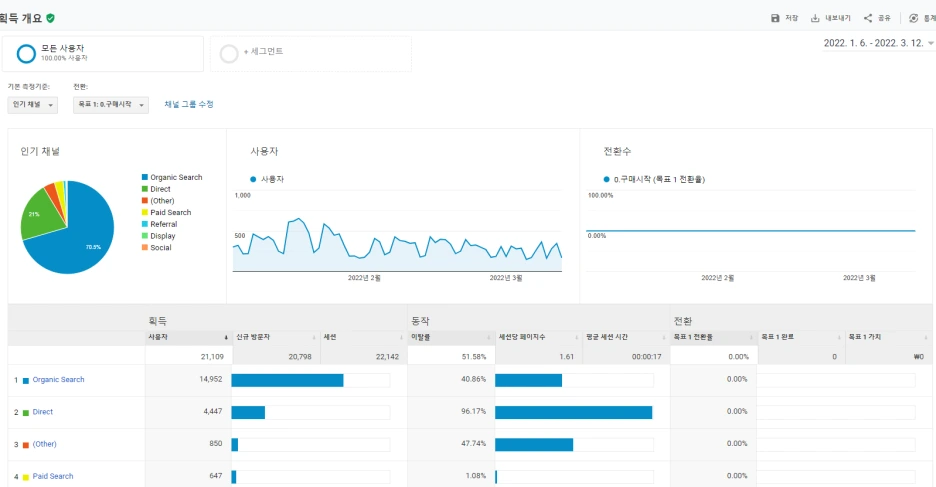Click the sort icon in 이탈률 column header
936x487 pixels.
489,338
